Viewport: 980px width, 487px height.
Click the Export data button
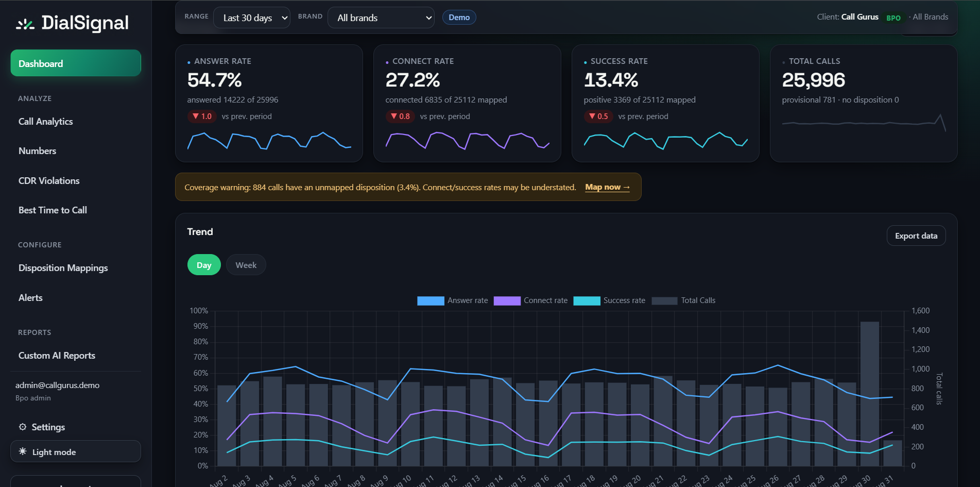click(x=916, y=236)
